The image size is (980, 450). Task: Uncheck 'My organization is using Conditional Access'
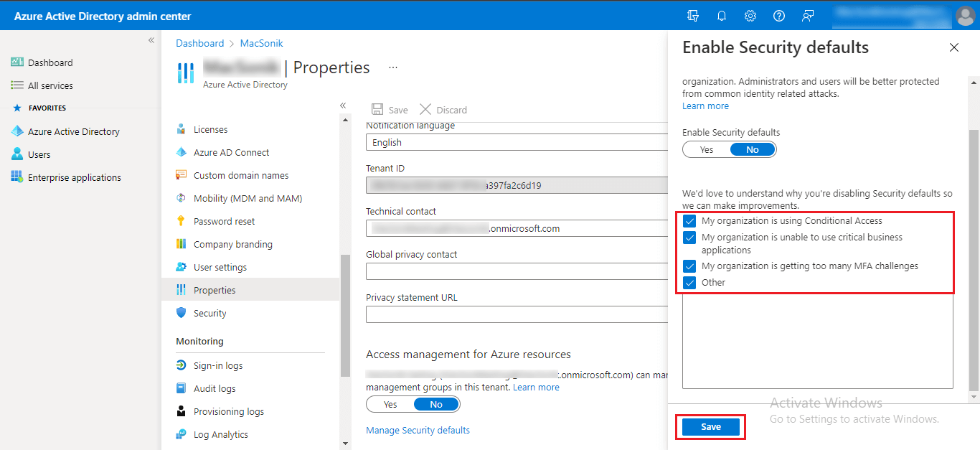pos(689,221)
